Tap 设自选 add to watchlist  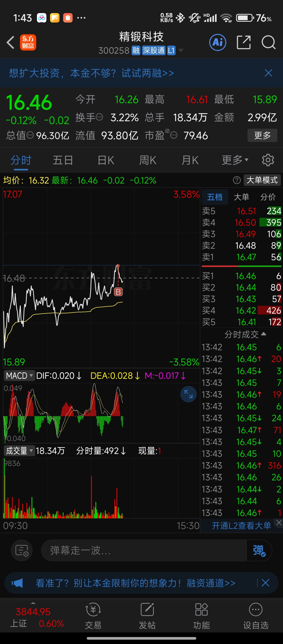coord(256,616)
